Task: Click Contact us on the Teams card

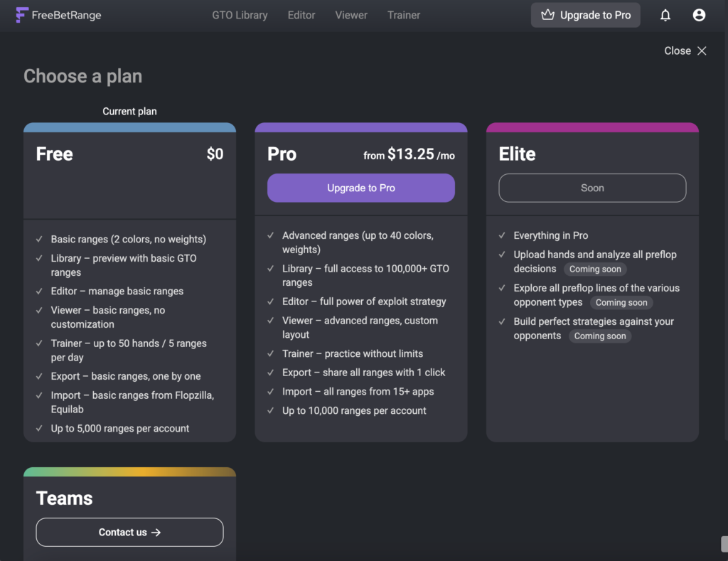Action: pos(129,532)
